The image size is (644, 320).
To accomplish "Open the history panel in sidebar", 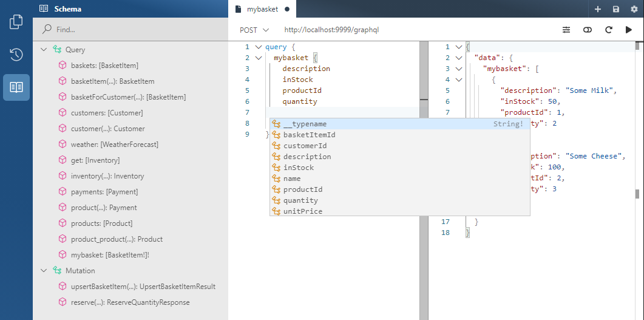I will 16,55.
